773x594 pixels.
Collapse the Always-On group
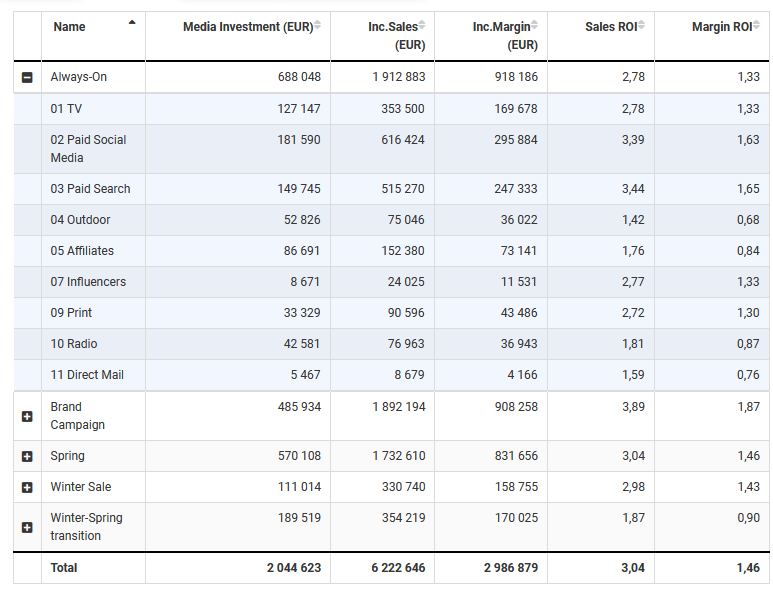[27, 77]
